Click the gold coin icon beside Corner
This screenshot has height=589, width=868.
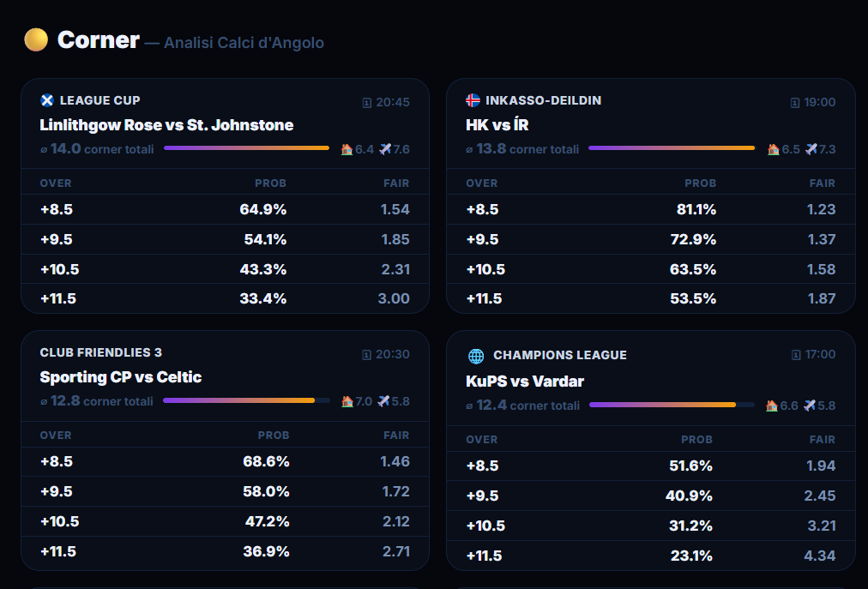click(36, 39)
